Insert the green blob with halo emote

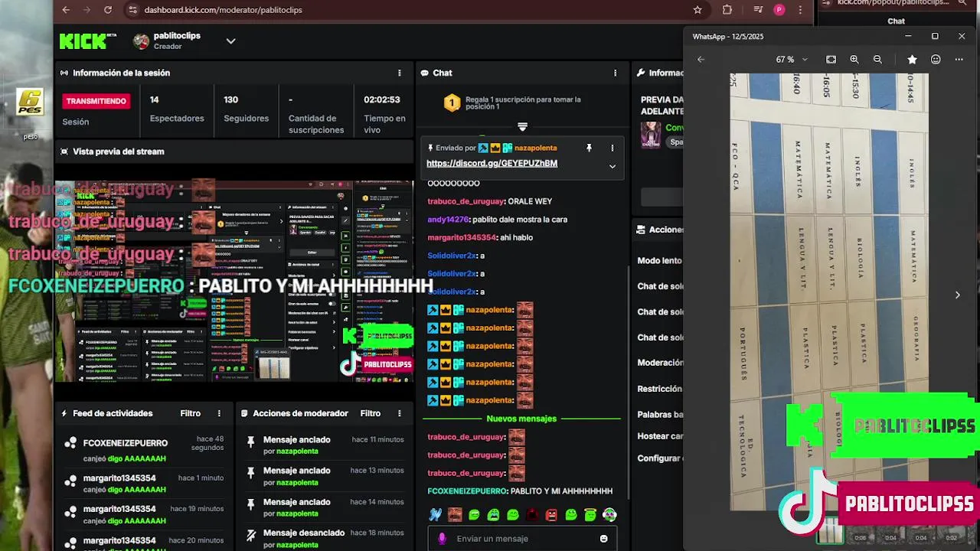click(590, 515)
